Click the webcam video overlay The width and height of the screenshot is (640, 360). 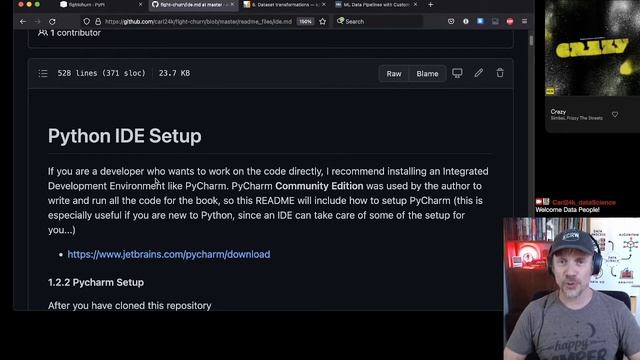tap(571, 289)
